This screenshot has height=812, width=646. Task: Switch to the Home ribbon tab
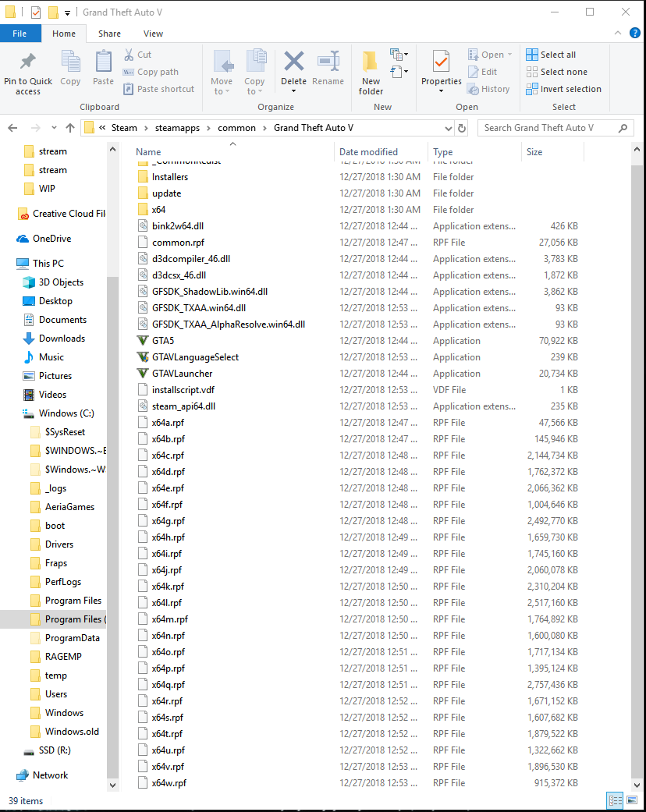(x=64, y=33)
